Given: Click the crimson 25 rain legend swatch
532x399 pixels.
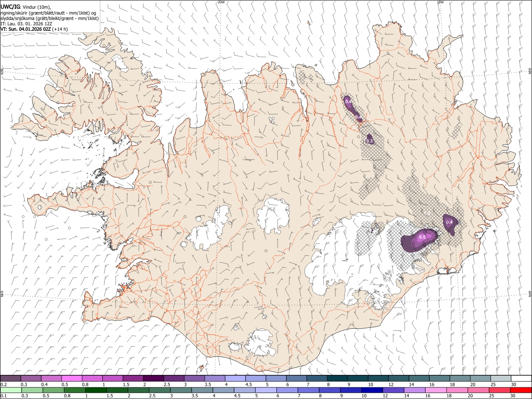Looking at the screenshot, I should (x=500, y=390).
